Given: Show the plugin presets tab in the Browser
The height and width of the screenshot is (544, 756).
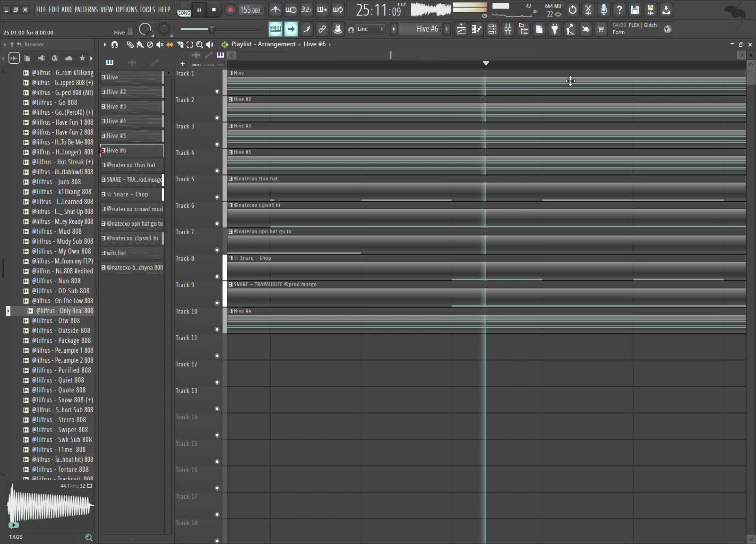Looking at the screenshot, I should tap(41, 58).
